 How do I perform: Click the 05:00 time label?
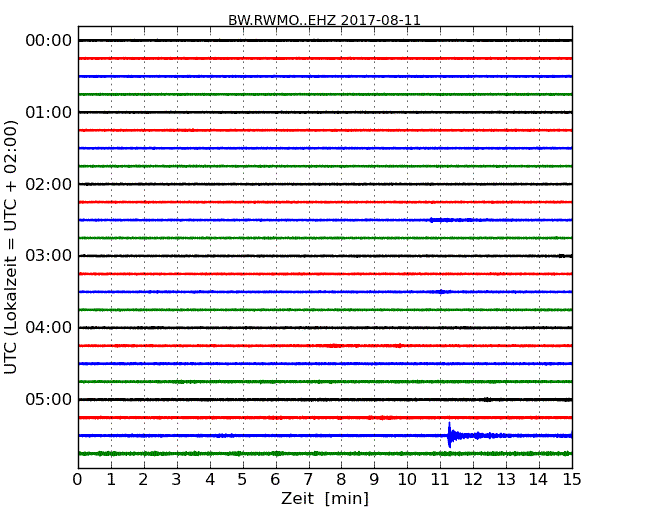click(x=49, y=399)
